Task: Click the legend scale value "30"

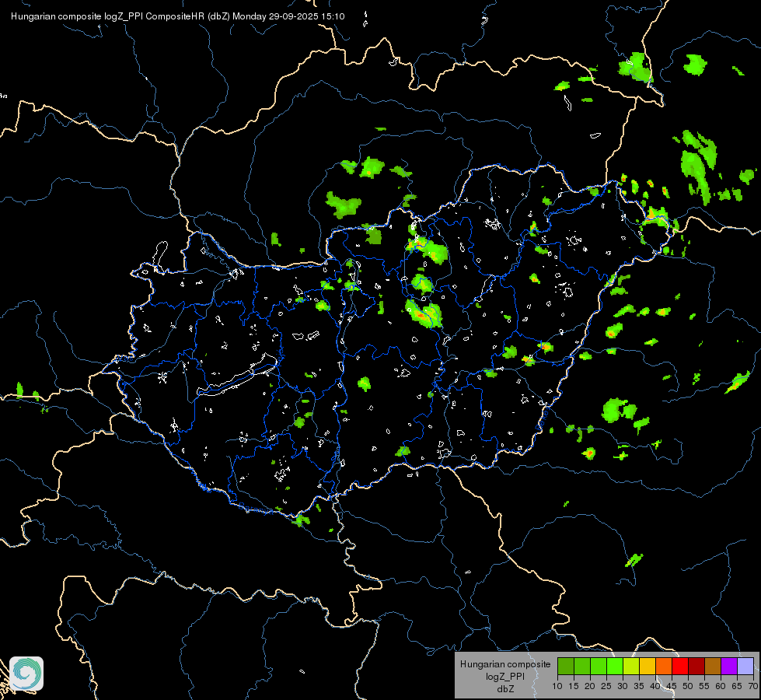Action: [623, 686]
